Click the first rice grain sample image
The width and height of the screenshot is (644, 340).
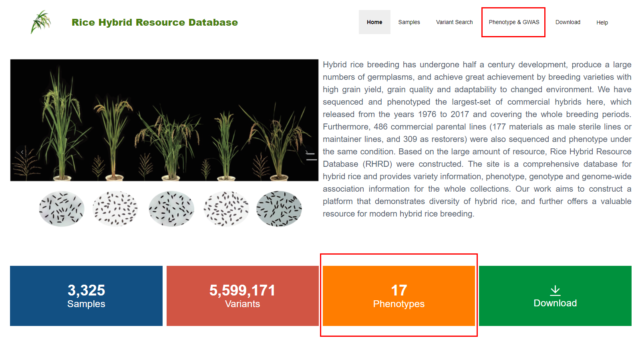pos(62,209)
